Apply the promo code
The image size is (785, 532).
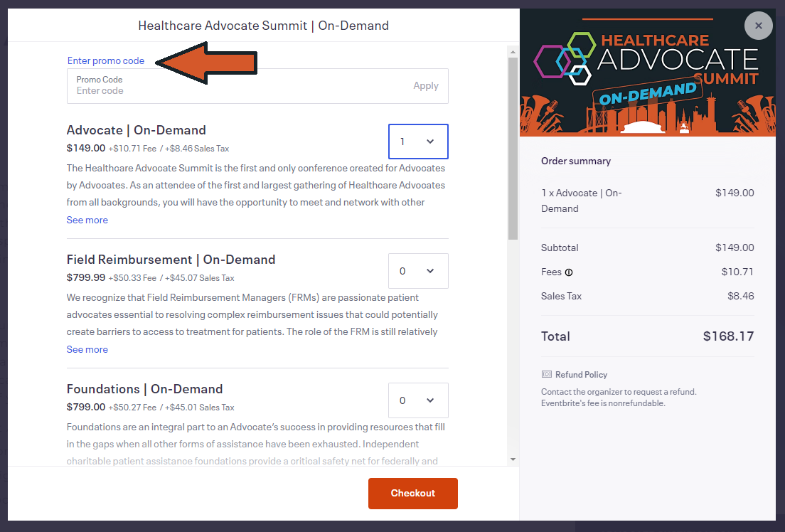click(x=425, y=85)
